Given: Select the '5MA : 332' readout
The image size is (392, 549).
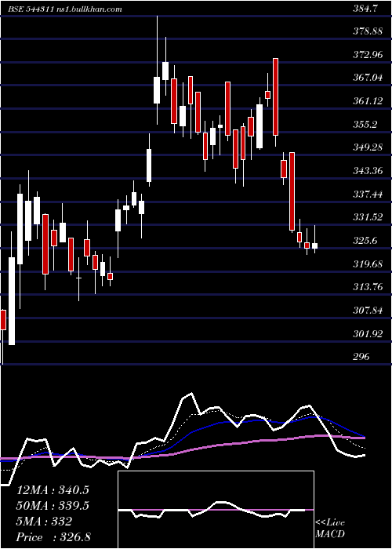Looking at the screenshot, I should [44, 522].
